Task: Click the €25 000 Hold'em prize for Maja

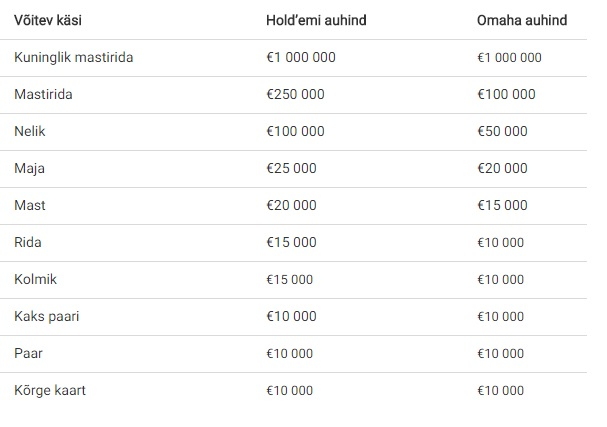Action: point(291,169)
